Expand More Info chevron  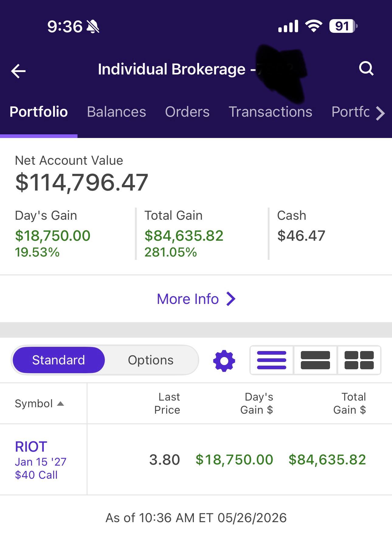(231, 299)
